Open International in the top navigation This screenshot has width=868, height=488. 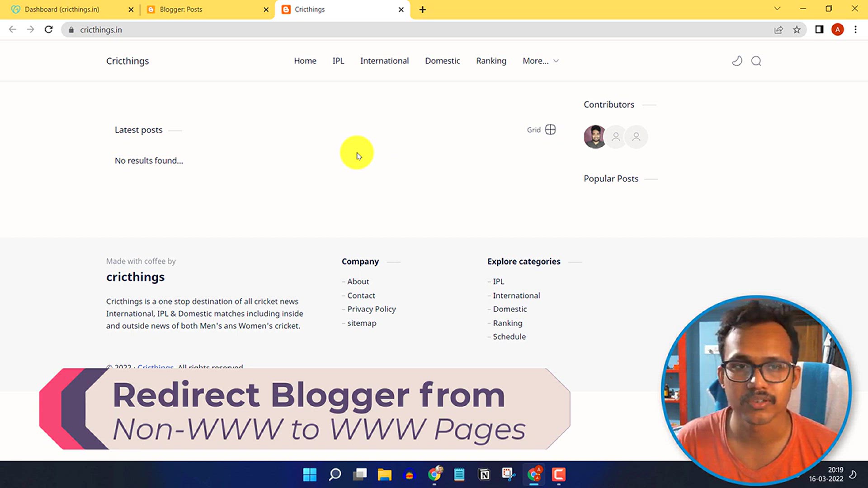pos(384,61)
